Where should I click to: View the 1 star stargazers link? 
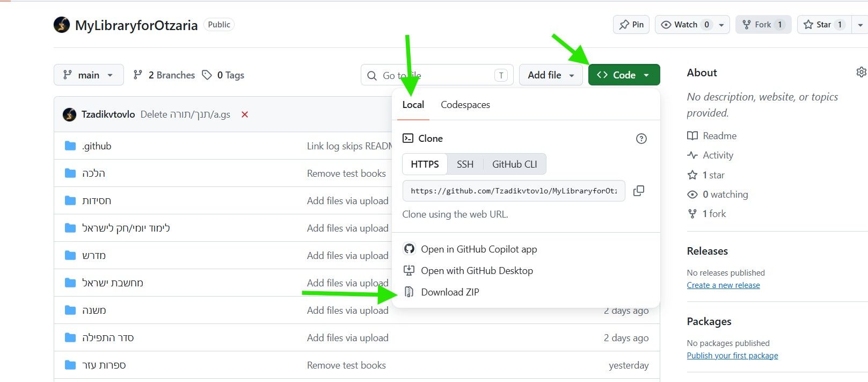706,175
